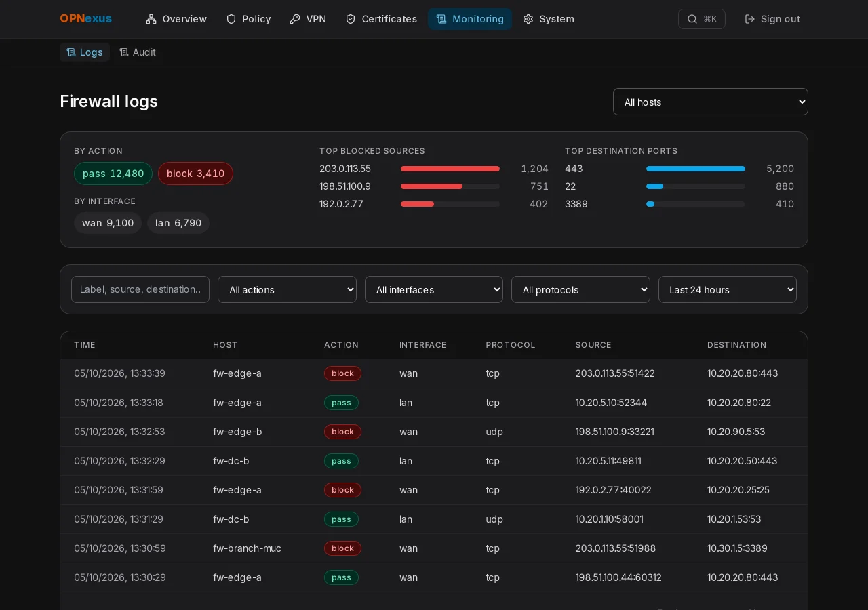Click host fw-branch-muc in the table
Viewport: 868px width, 610px height.
pos(247,548)
